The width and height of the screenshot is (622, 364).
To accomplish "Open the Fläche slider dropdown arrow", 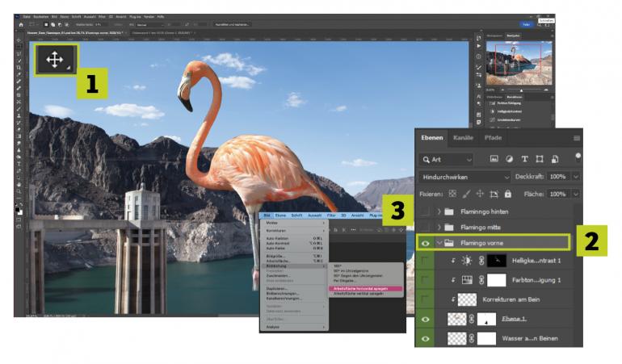I will [576, 194].
